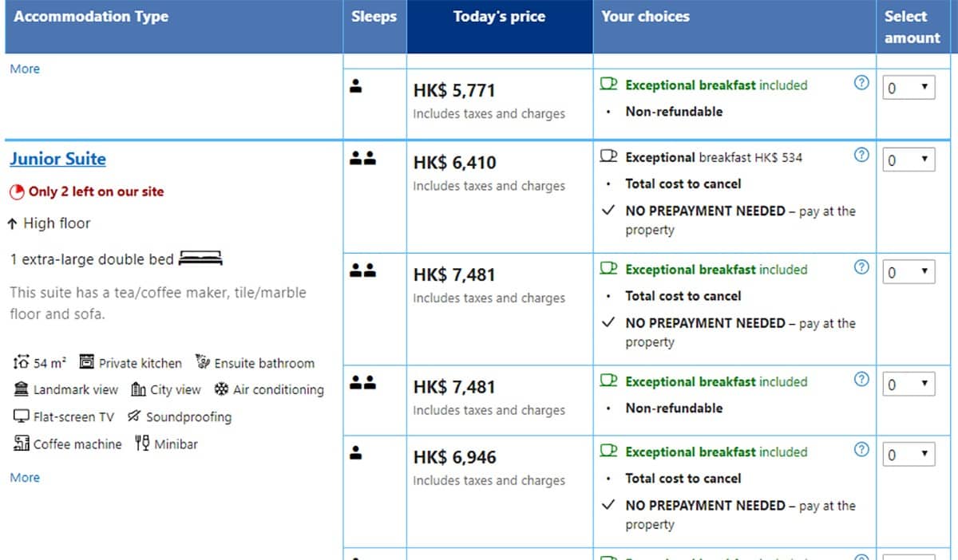The width and height of the screenshot is (958, 560).
Task: Click the Minibar fork and knife icon
Action: [142, 443]
